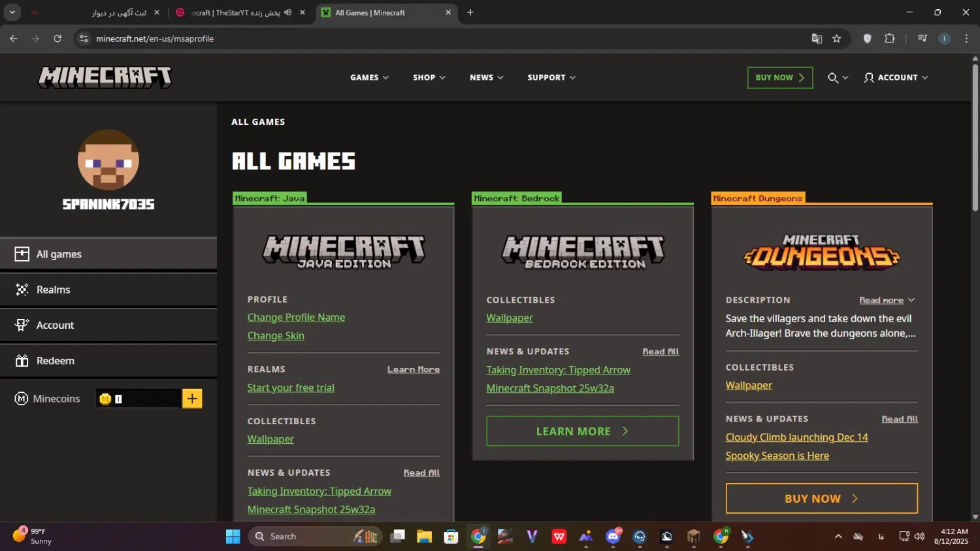This screenshot has height=551, width=980.
Task: Open Task View from the taskbar
Action: coord(397,537)
